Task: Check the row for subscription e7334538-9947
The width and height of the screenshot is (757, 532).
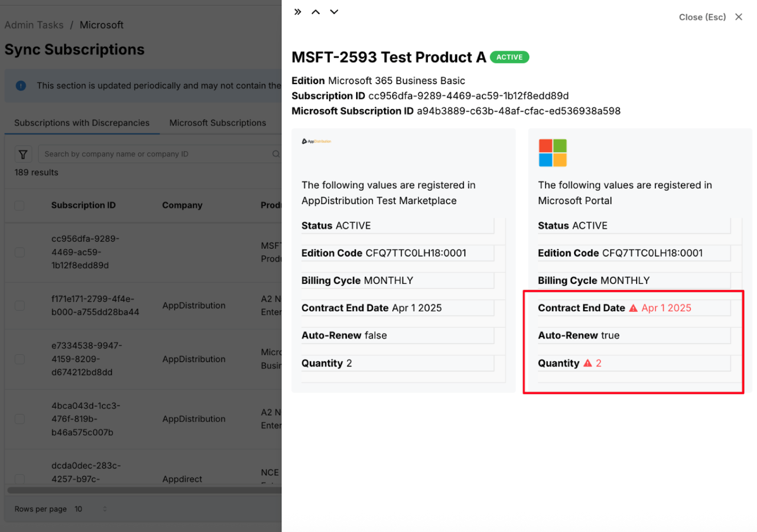Action: [x=19, y=359]
